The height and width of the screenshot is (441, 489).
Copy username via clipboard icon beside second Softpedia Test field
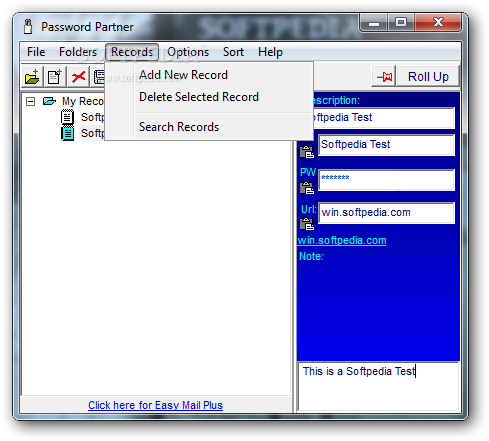[x=307, y=152]
